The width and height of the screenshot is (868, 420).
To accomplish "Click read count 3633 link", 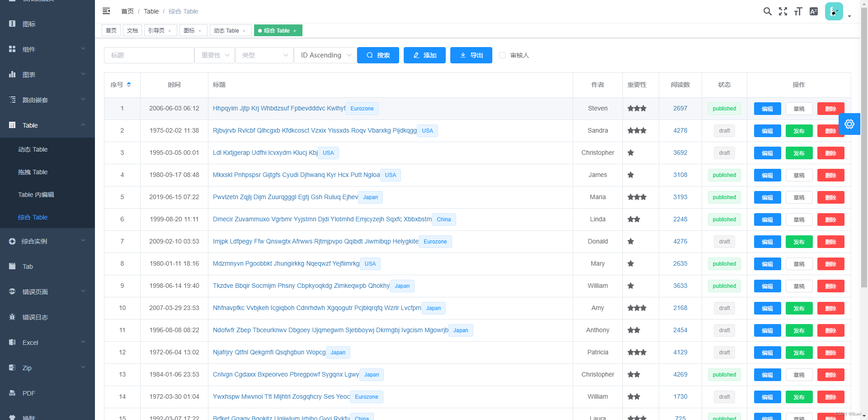I will [x=680, y=286].
